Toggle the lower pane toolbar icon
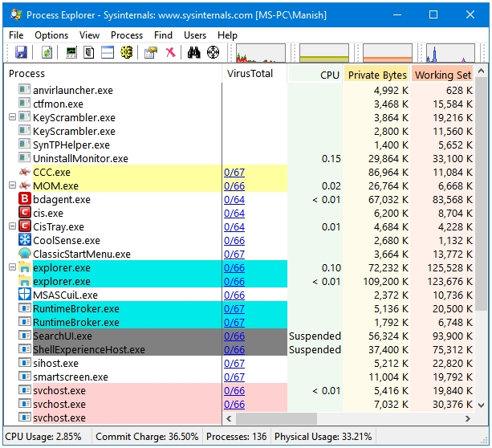492x448 pixels. click(x=108, y=52)
